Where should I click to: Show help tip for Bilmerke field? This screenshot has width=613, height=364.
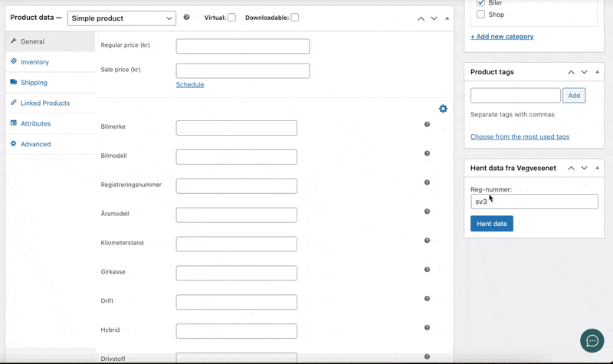tap(427, 124)
